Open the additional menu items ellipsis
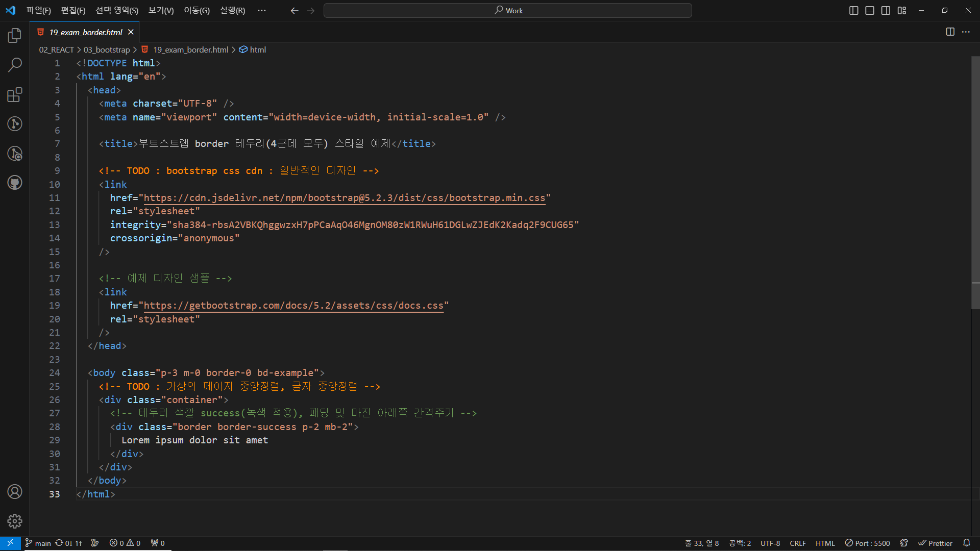Viewport: 980px width, 551px height. tap(262, 11)
